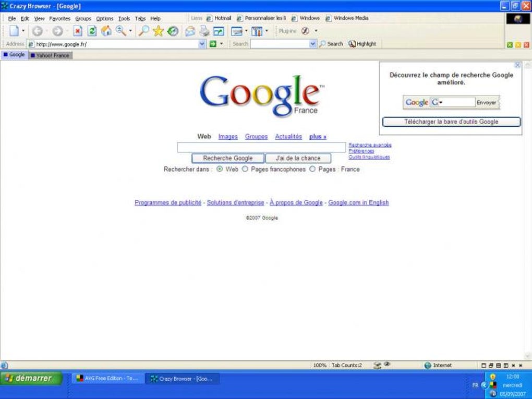Select the Pages francophones radio button

point(245,168)
